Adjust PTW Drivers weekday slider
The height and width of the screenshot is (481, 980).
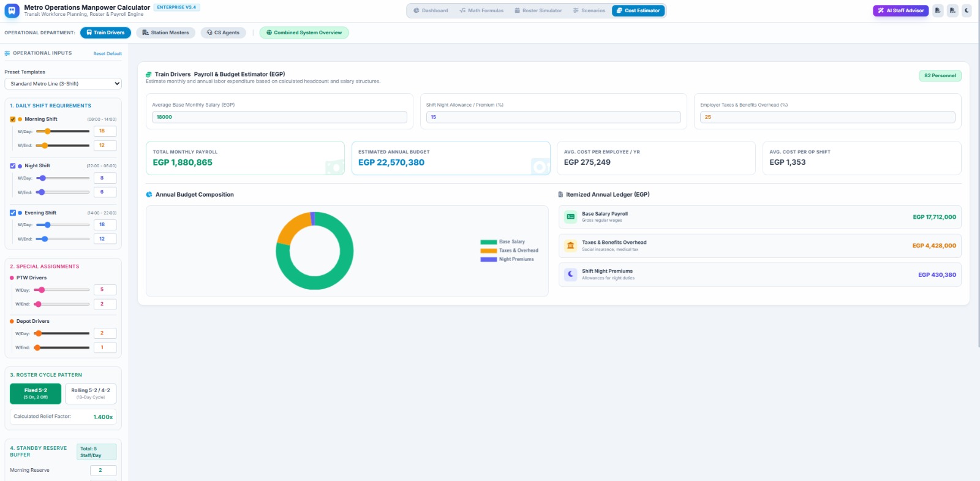(61, 290)
